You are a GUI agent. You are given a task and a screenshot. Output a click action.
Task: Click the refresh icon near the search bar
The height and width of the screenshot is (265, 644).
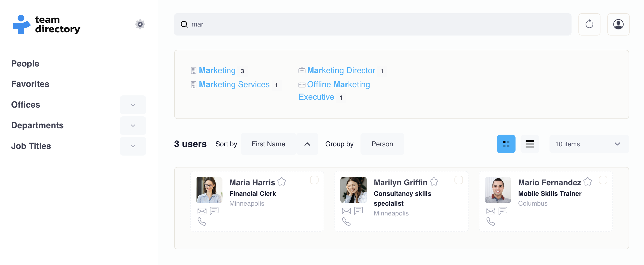coord(589,24)
